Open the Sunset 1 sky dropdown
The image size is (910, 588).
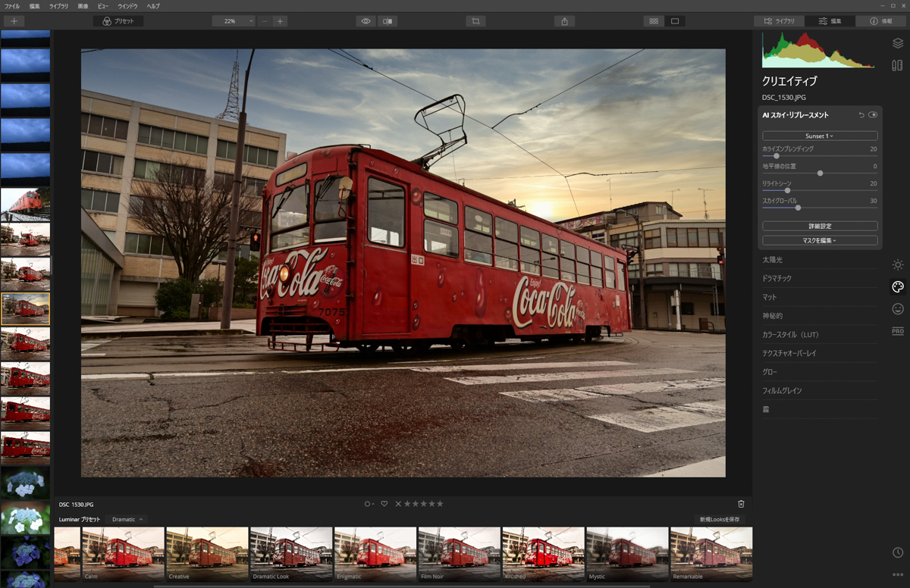click(820, 136)
